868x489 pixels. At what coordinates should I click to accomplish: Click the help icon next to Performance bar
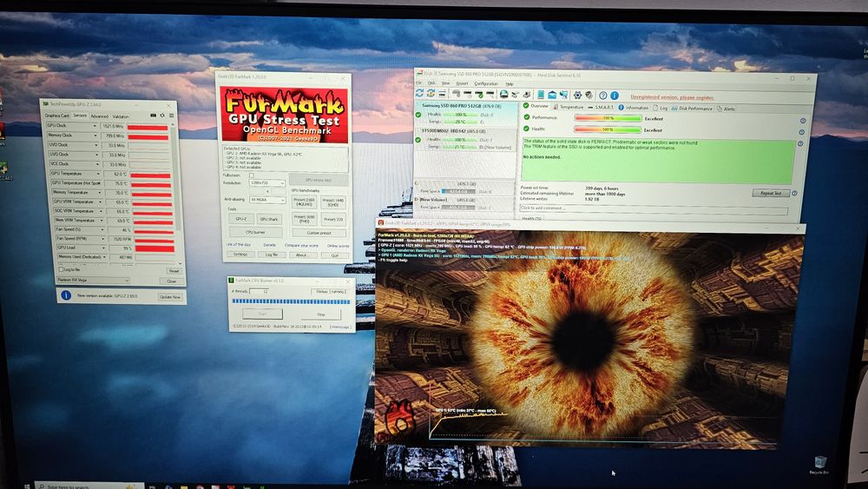(x=803, y=121)
